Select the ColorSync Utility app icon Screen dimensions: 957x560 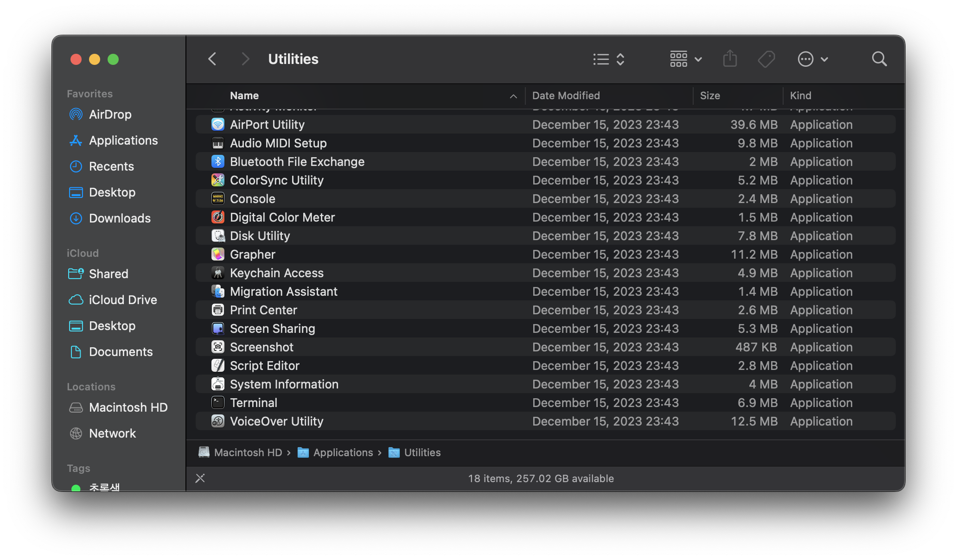coord(218,180)
